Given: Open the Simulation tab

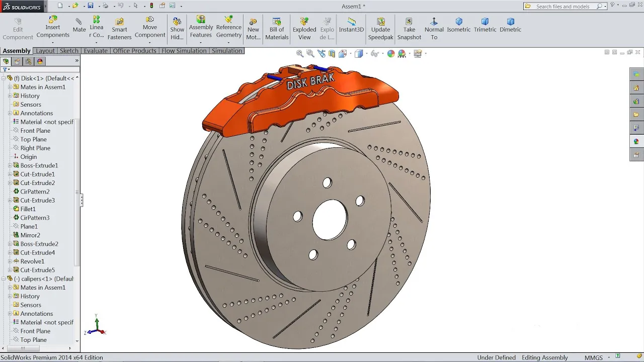Looking at the screenshot, I should pos(227,51).
